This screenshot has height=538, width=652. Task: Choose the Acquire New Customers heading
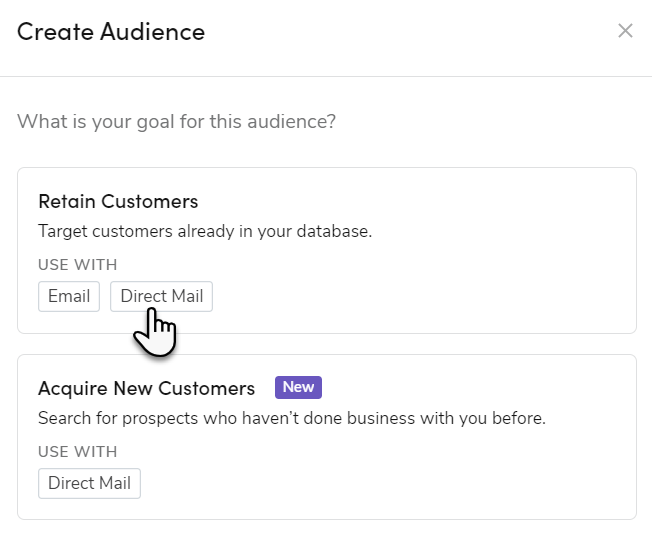pos(146,388)
